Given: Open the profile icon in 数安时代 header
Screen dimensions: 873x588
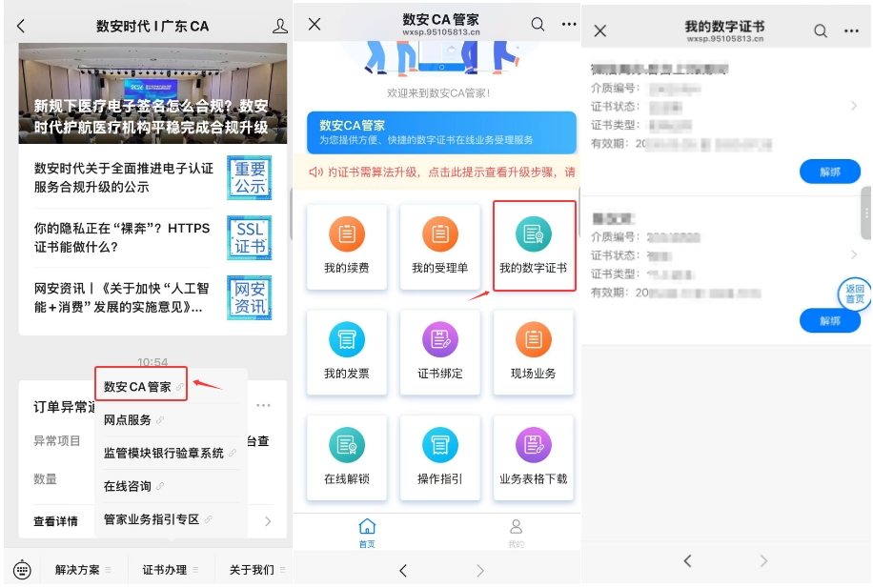Looking at the screenshot, I should (x=280, y=26).
